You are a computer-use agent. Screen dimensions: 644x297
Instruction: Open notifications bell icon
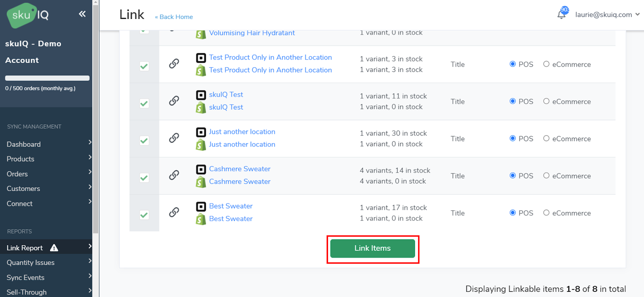click(x=561, y=15)
